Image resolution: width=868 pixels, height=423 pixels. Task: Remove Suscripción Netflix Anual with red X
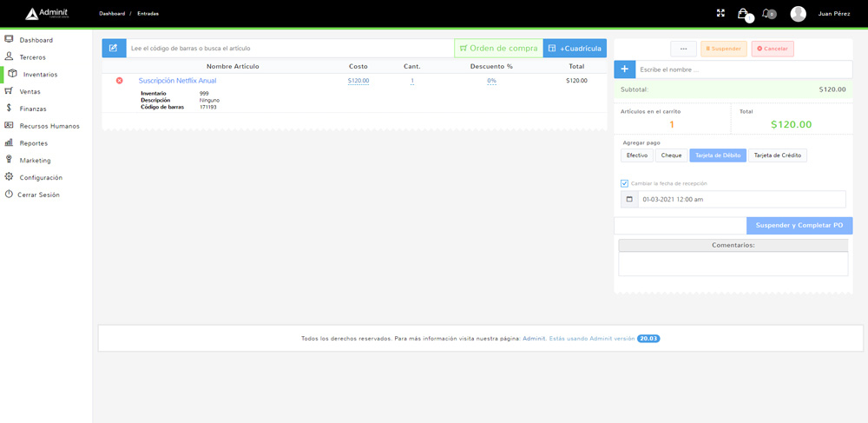120,81
